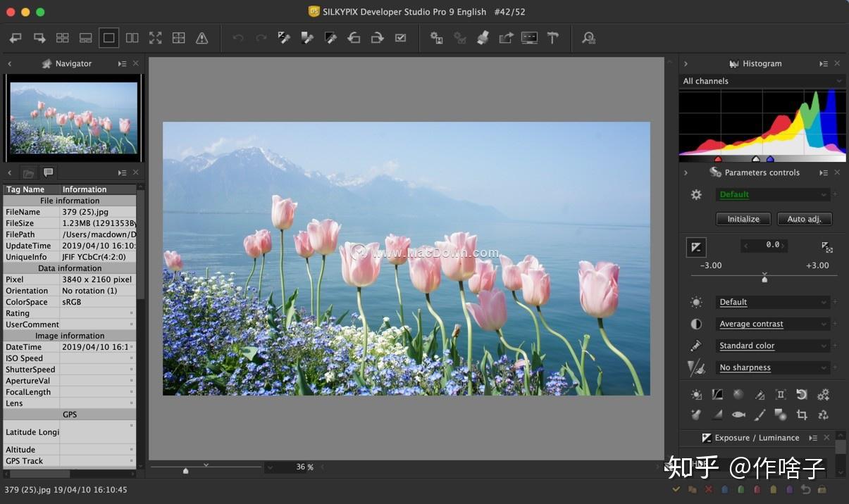Click the Auto adj. button

pyautogui.click(x=804, y=219)
